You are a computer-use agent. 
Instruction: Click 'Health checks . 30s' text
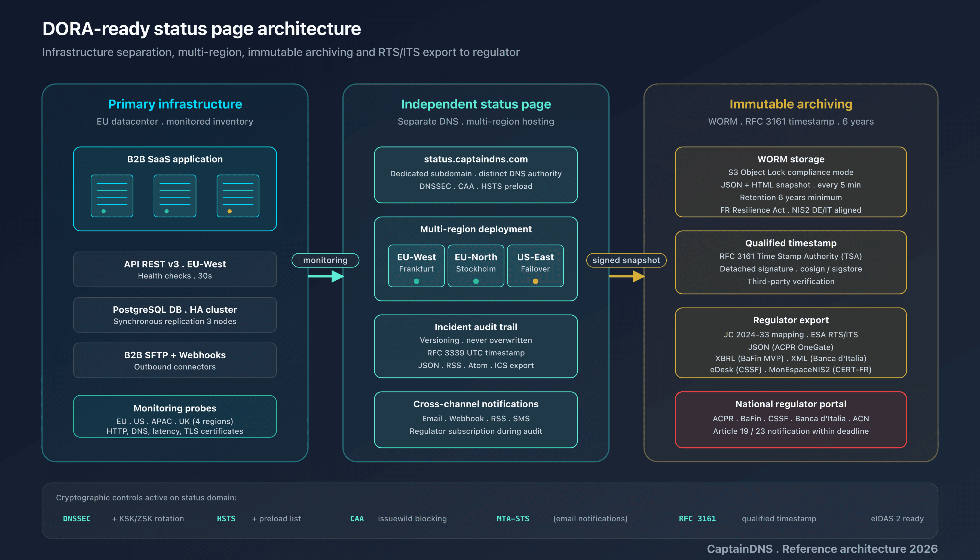[175, 276]
